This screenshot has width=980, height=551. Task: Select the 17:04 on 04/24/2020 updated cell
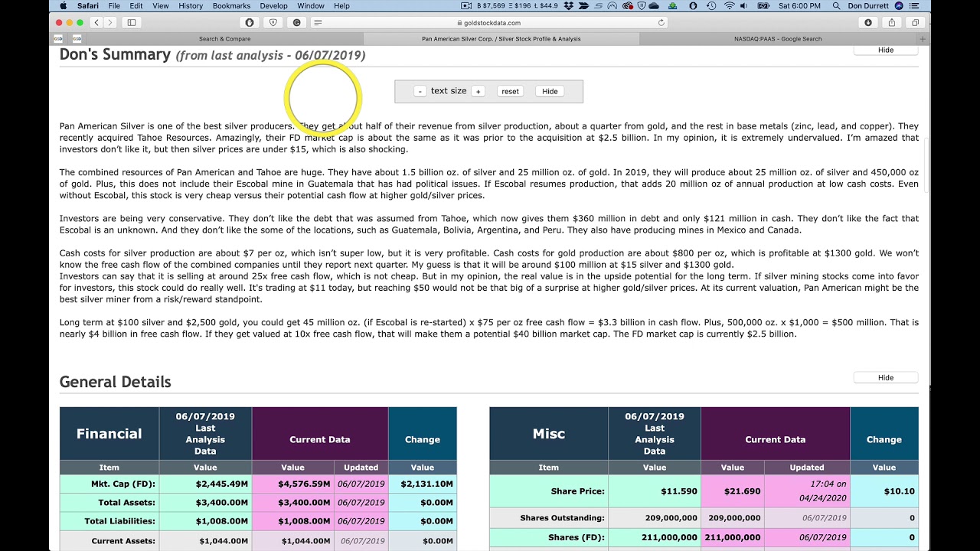coord(807,491)
